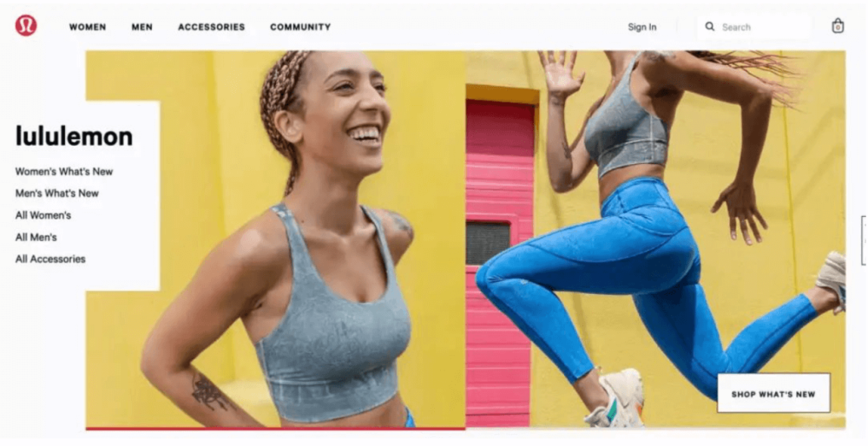Open the Community menu
Screen dimensions: 868x446
(300, 27)
